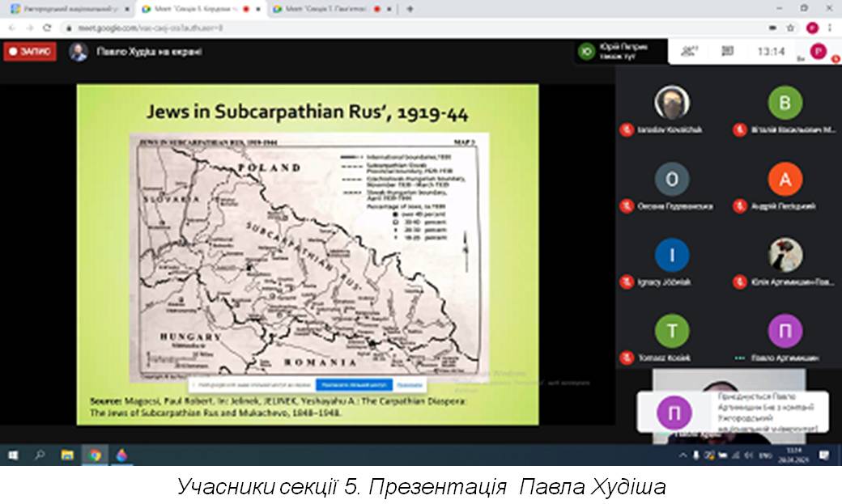This screenshot has height=504, width=842.
Task: Click the microphone icon in system tray
Action: 696,455
